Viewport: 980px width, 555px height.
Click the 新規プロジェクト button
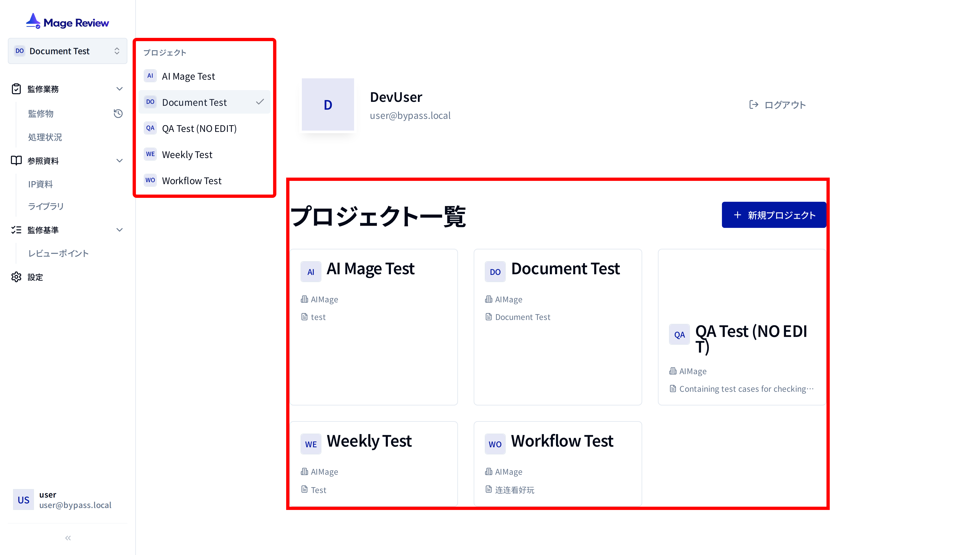coord(774,215)
